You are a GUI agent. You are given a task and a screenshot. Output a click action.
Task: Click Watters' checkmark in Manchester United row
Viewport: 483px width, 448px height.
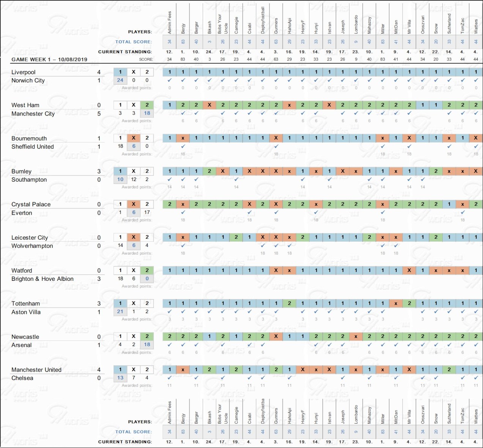pyautogui.click(x=476, y=378)
